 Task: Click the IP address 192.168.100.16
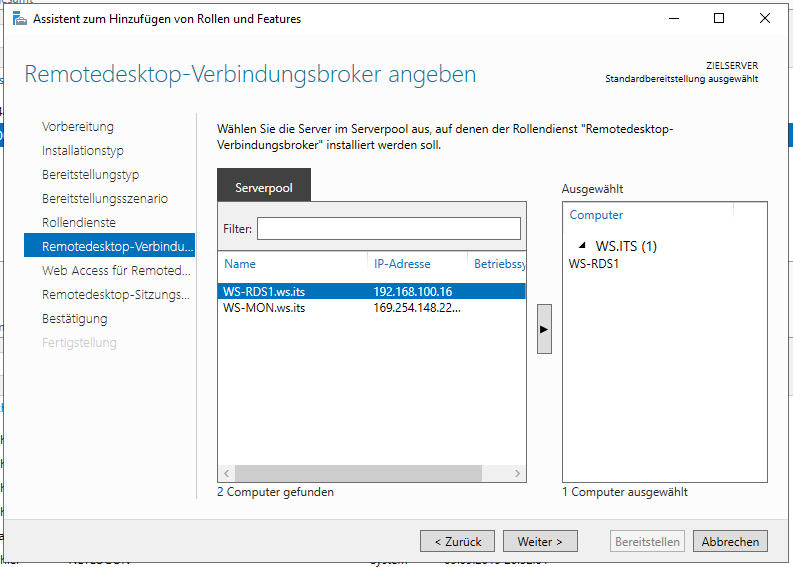point(413,291)
